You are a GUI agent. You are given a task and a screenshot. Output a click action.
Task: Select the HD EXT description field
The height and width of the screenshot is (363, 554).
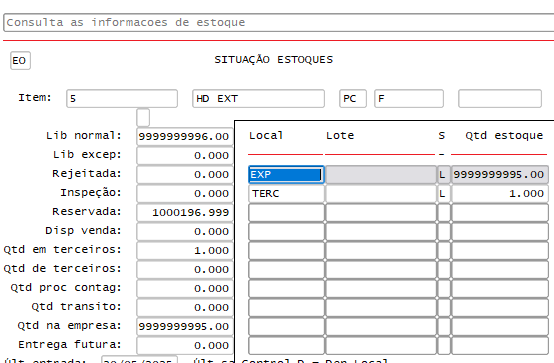pyautogui.click(x=258, y=98)
